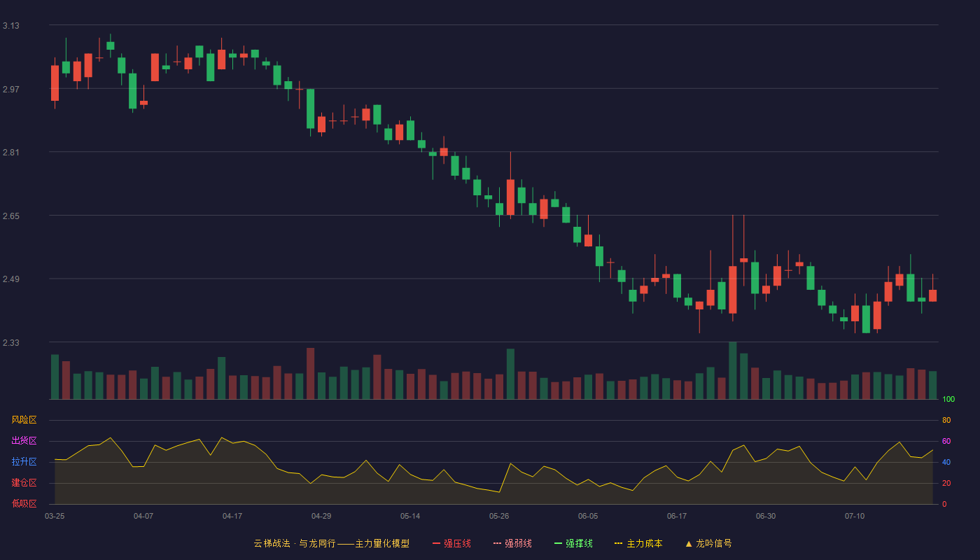Click the 06-30 date label
Viewport: 980px width, 560px height.
tap(766, 516)
